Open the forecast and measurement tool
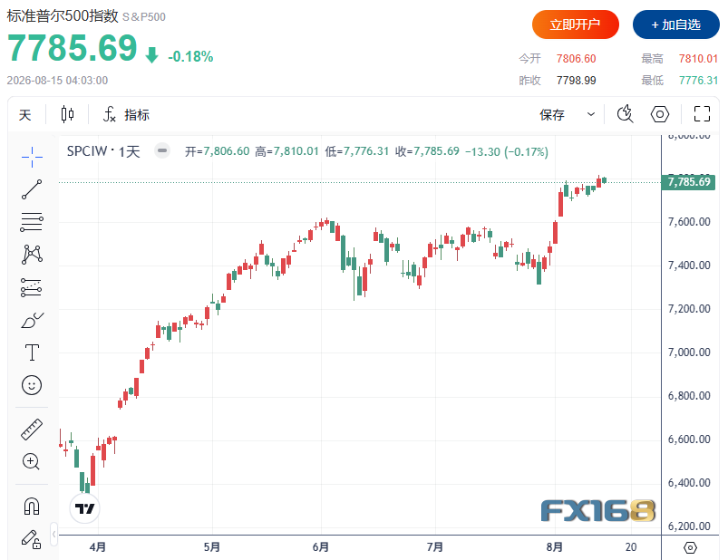 pyautogui.click(x=32, y=287)
